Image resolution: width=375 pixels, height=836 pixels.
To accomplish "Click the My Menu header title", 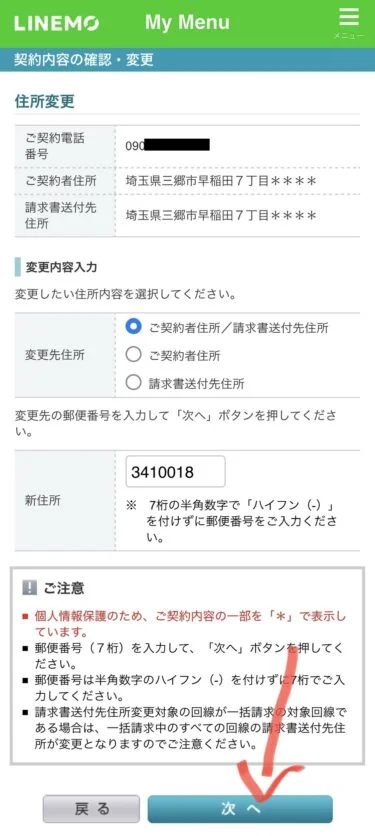I will pyautogui.click(x=187, y=22).
